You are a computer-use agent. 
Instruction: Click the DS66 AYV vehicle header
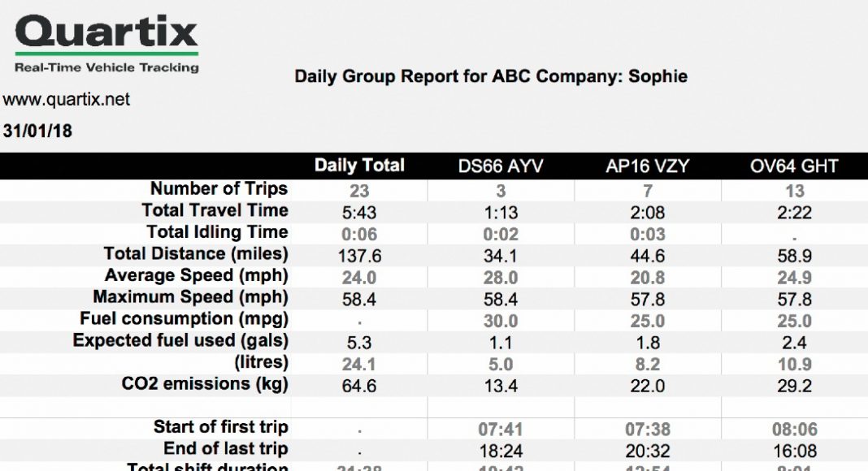[501, 167]
